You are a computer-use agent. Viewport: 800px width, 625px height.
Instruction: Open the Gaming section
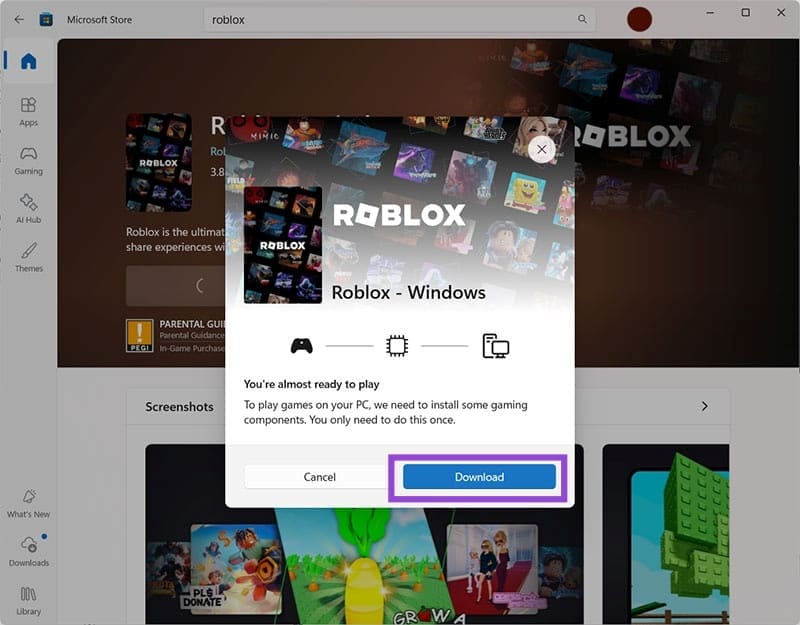pos(28,162)
